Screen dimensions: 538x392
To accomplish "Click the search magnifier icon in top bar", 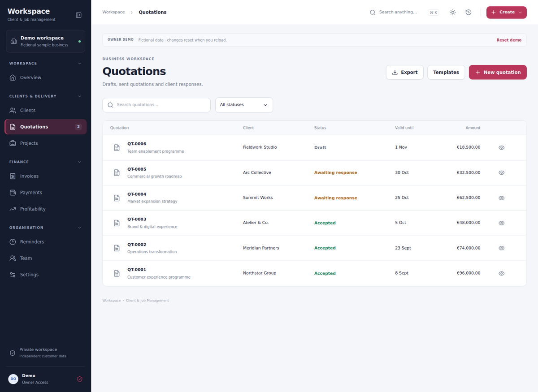I will pos(373,13).
